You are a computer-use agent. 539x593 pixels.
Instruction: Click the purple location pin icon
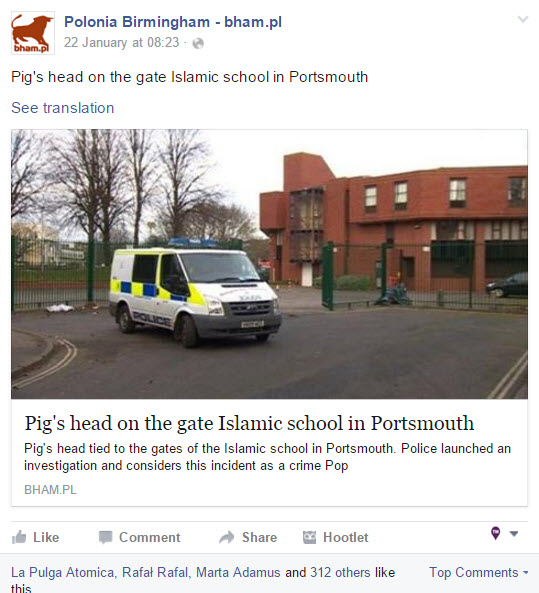pyautogui.click(x=496, y=533)
